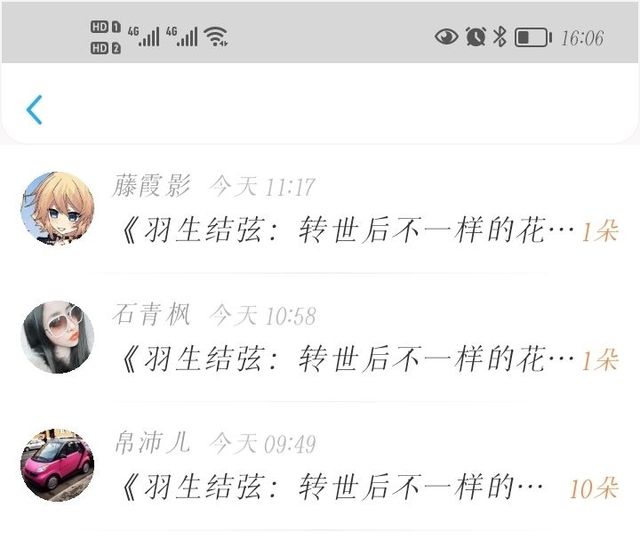The width and height of the screenshot is (640, 540).
Task: Select the 10朵 flower count
Action: pos(593,488)
